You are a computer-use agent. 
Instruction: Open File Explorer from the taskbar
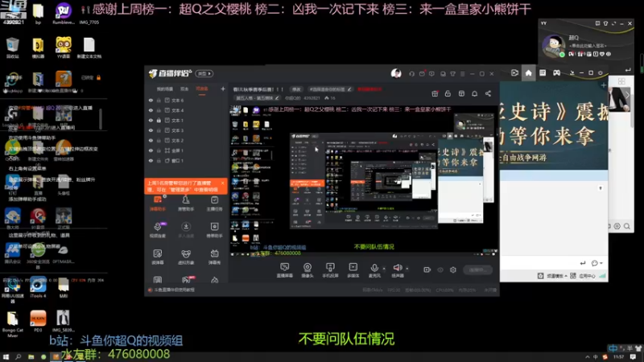click(31, 357)
